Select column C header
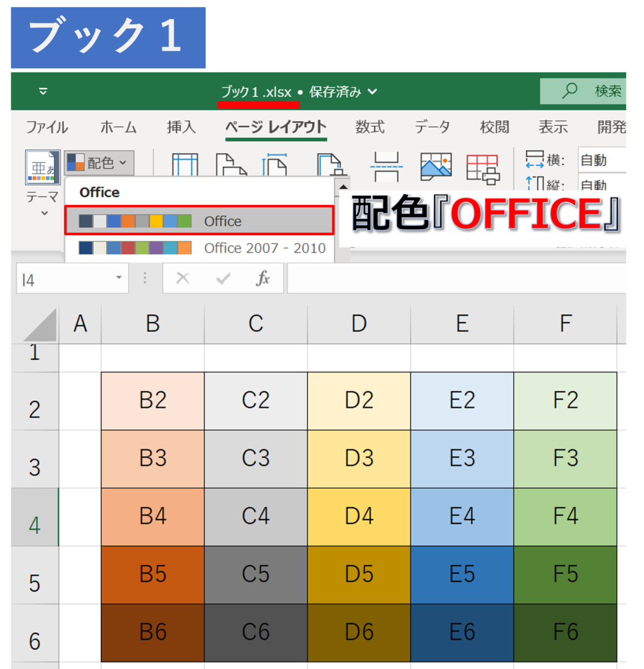The image size is (644, 669). tap(256, 324)
